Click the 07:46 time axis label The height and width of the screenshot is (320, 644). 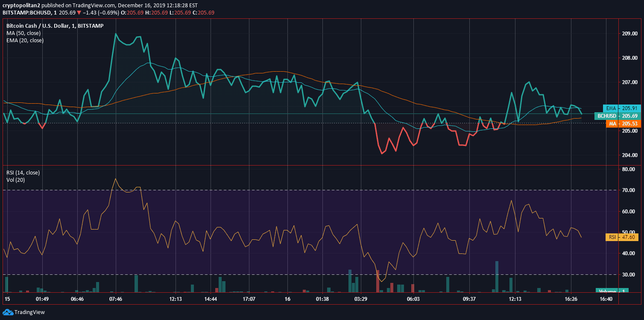(116, 300)
